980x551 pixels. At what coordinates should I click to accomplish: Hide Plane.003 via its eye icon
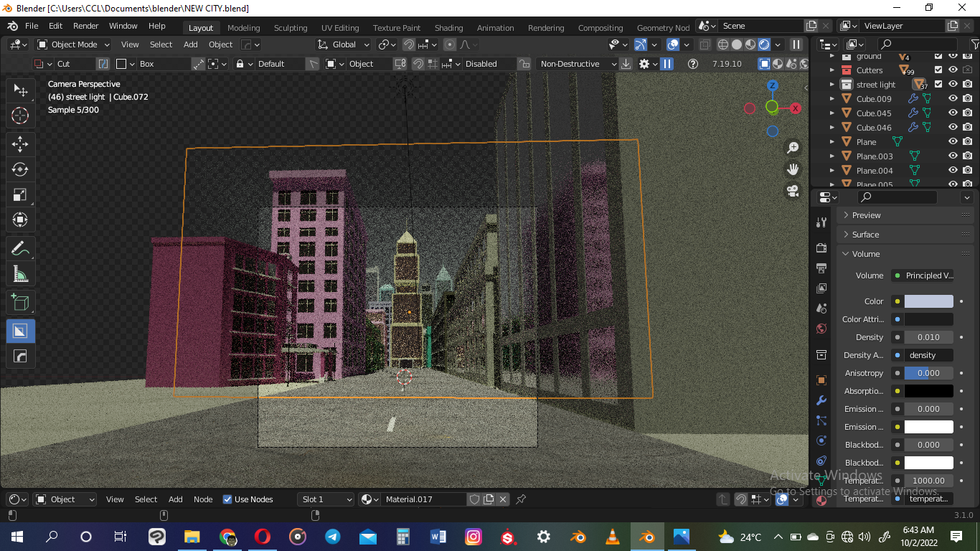[953, 156]
